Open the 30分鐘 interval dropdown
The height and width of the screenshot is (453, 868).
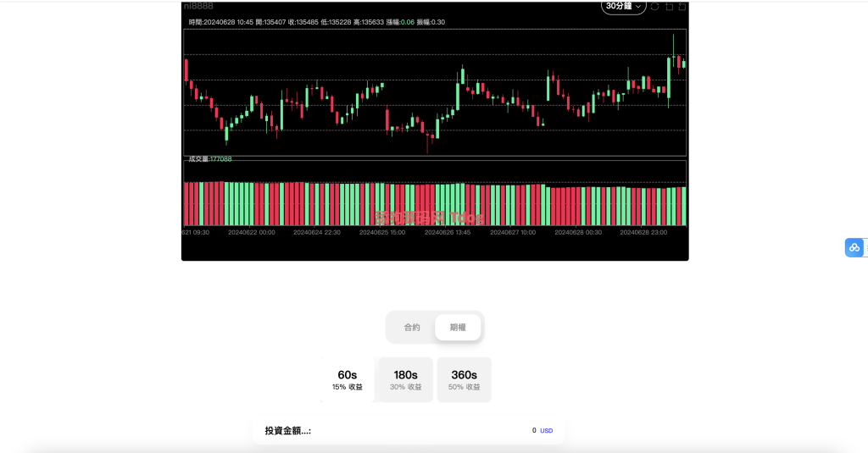[624, 6]
